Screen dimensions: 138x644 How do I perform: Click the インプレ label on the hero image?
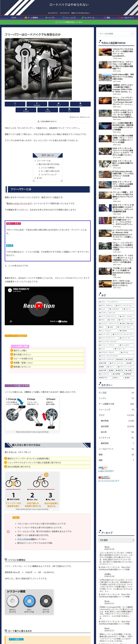(x=9, y=40)
